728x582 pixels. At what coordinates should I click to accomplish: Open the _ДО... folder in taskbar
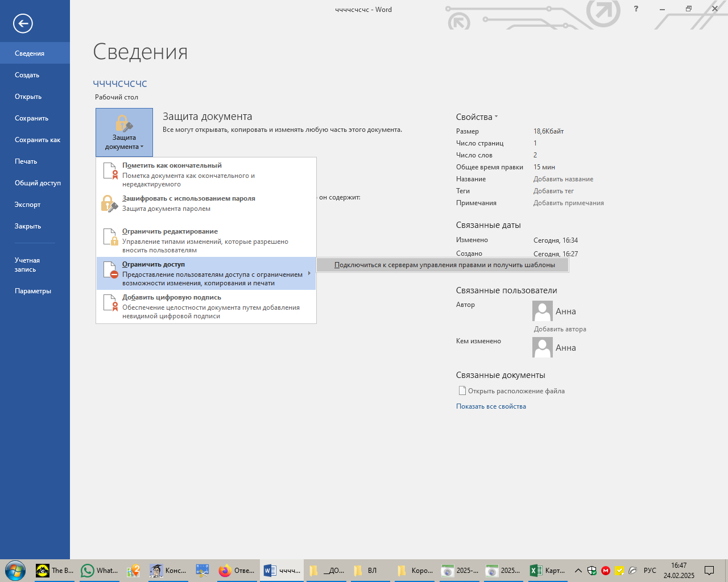pyautogui.click(x=326, y=571)
